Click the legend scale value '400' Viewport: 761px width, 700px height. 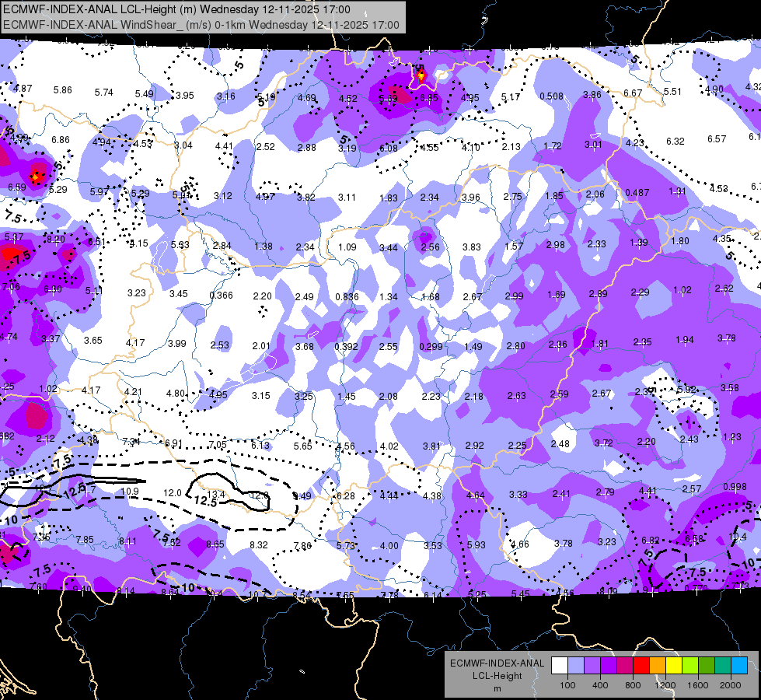600,685
